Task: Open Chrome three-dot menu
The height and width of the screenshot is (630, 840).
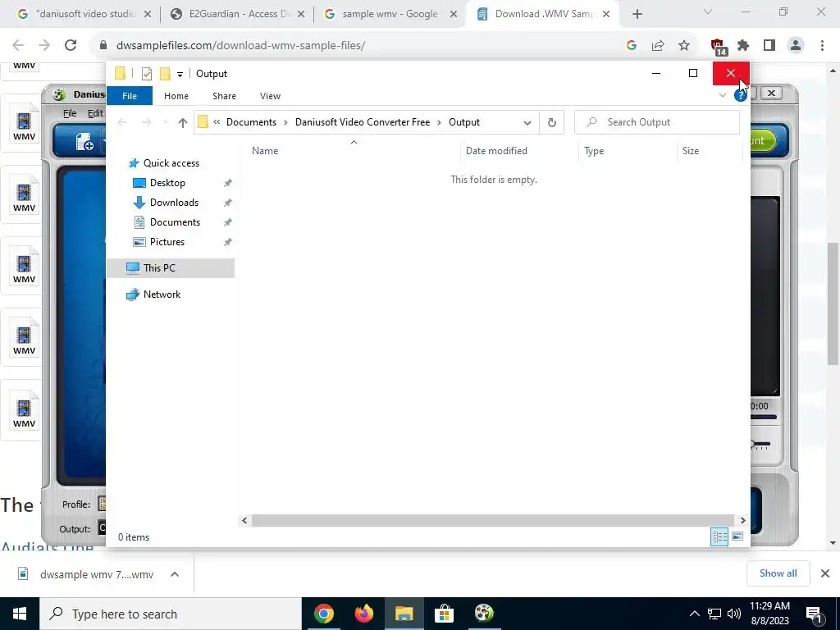Action: [822, 46]
